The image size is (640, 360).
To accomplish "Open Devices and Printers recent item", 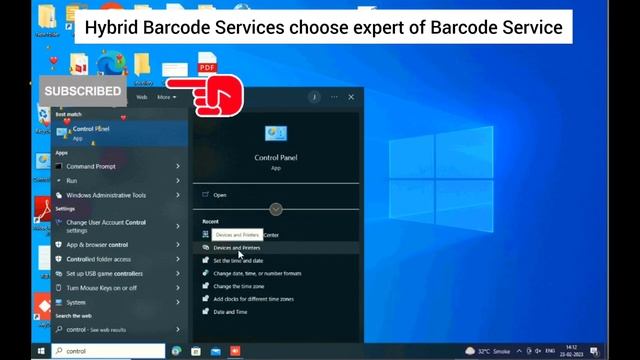I will coord(276,248).
